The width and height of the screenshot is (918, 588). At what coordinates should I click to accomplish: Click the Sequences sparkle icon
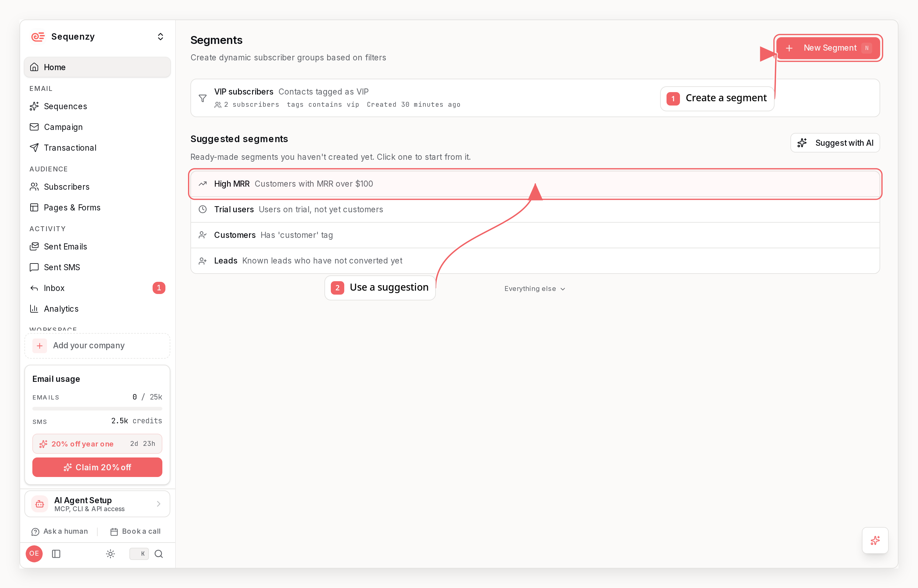coord(34,106)
